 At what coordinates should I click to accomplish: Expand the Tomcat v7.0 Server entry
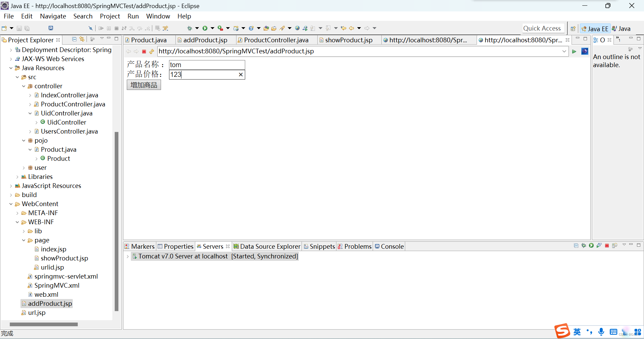click(x=127, y=256)
